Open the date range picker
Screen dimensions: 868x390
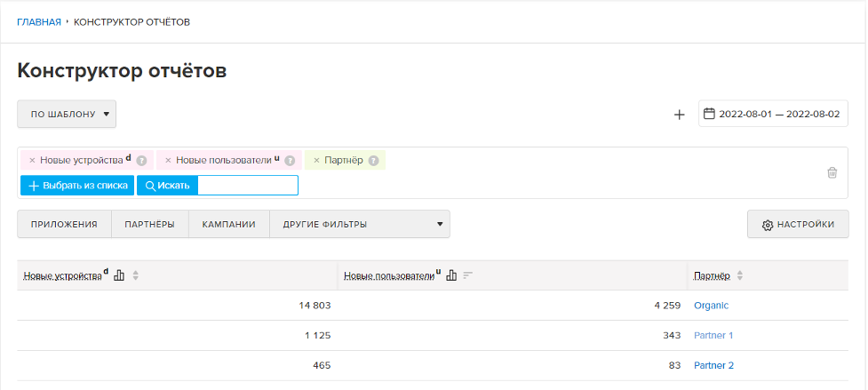point(773,114)
